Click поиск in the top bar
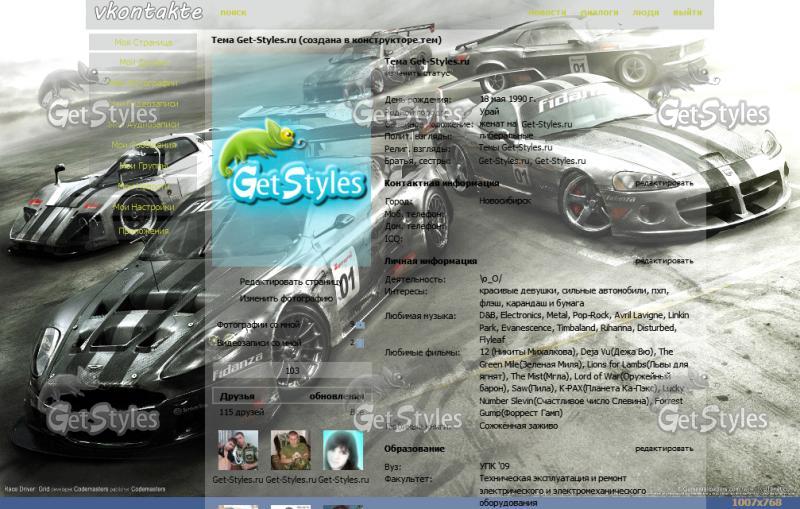 pos(233,13)
